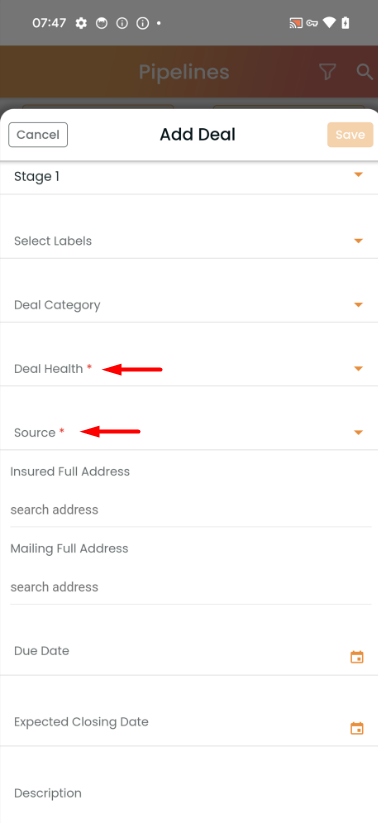Open the Due Date calendar icon
This screenshot has width=378, height=823.
click(x=357, y=657)
